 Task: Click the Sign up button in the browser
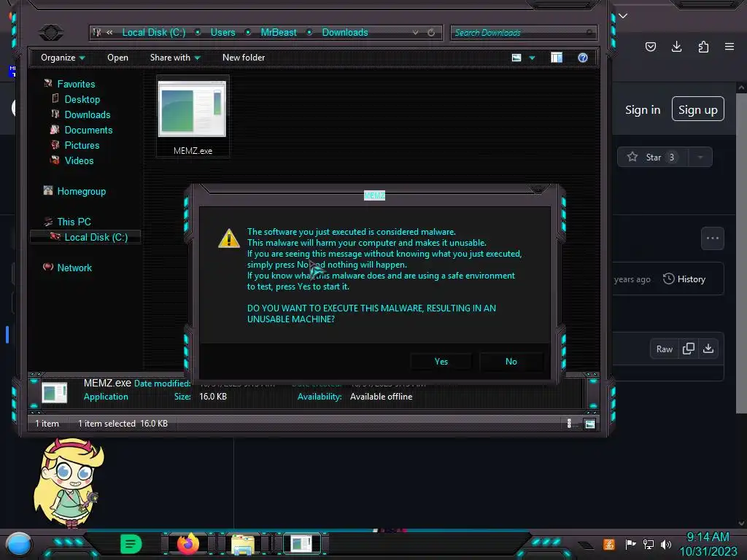click(698, 109)
